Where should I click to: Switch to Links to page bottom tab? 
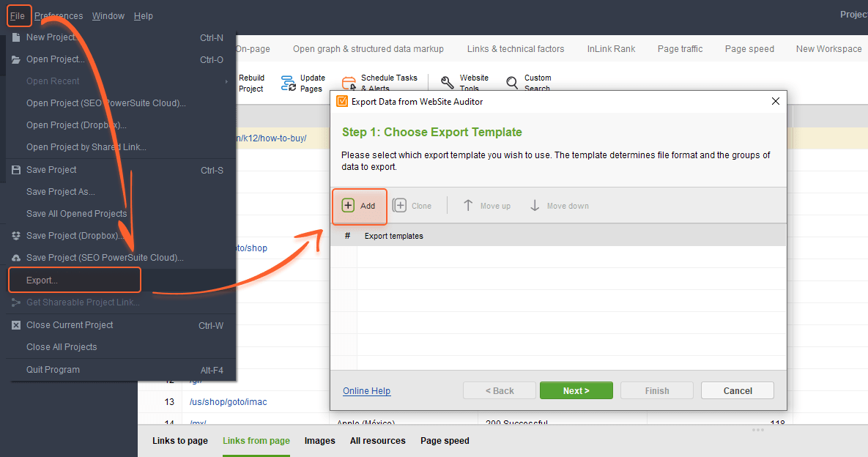[180, 440]
